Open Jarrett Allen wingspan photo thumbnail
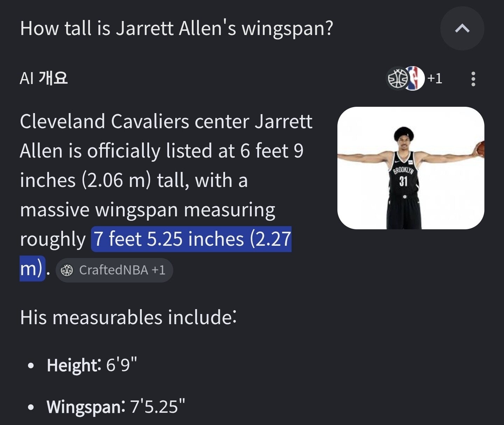Screen dimensions: 504x425 pyautogui.click(x=411, y=168)
